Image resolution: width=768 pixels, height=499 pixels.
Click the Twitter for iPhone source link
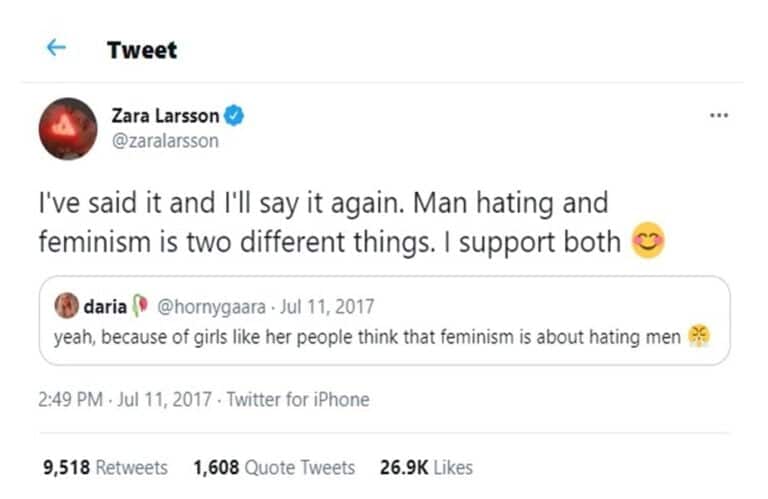pyautogui.click(x=297, y=400)
